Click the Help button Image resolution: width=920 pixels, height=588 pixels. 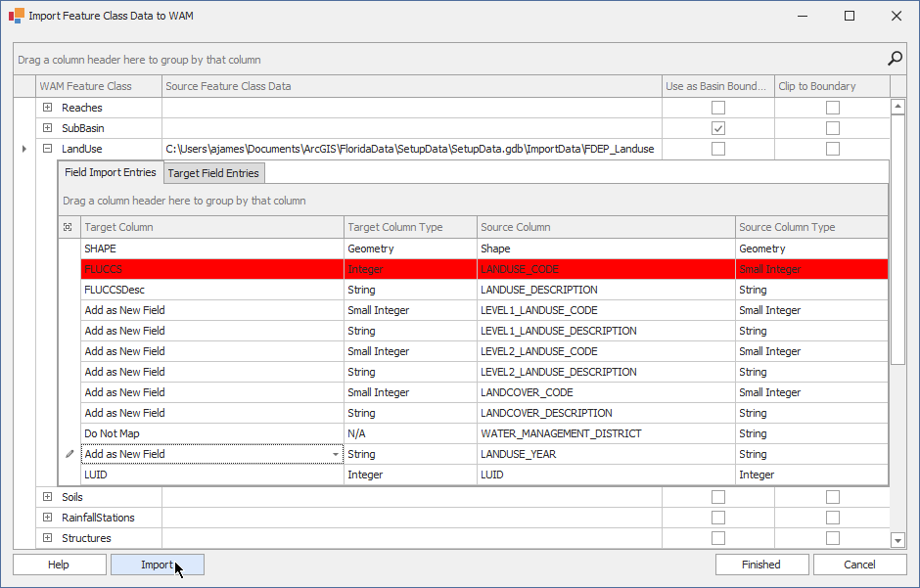[60, 565]
